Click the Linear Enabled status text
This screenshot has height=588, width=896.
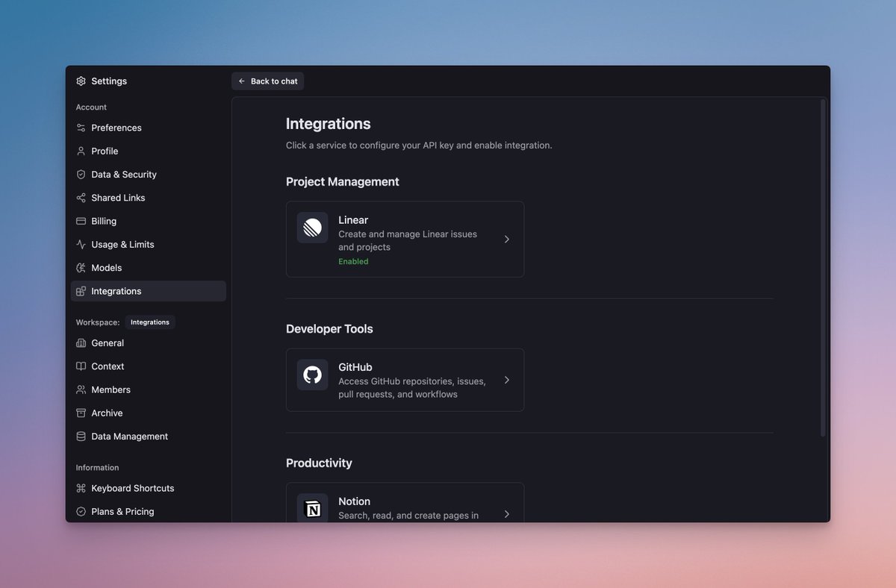353,262
